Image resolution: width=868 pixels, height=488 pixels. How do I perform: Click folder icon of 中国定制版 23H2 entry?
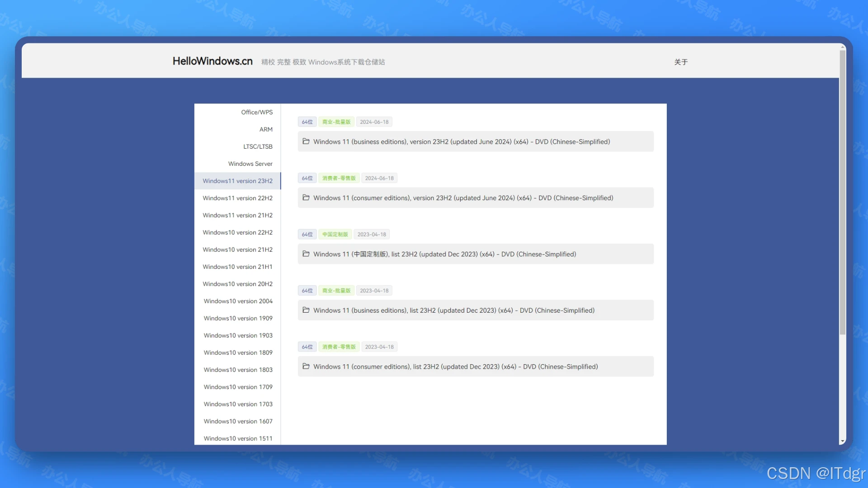pyautogui.click(x=306, y=254)
